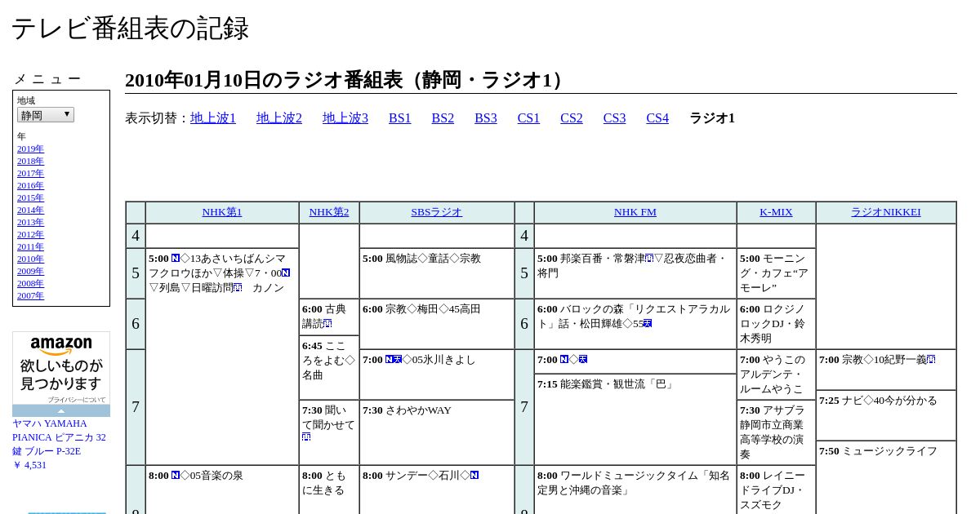This screenshot has height=514, width=980.
Task: Open the NHK FM station header link
Action: click(x=635, y=212)
